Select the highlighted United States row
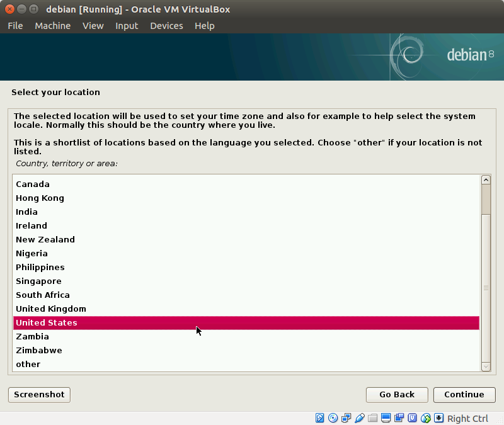Viewport: 504px width, 425px height. click(x=246, y=322)
